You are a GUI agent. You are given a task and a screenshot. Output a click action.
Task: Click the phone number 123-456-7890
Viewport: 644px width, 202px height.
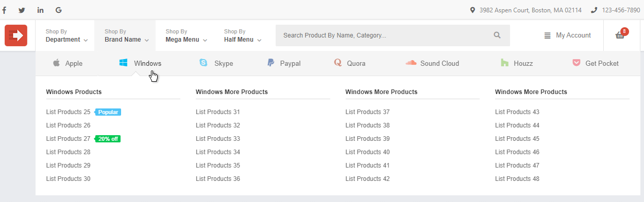[x=621, y=10]
